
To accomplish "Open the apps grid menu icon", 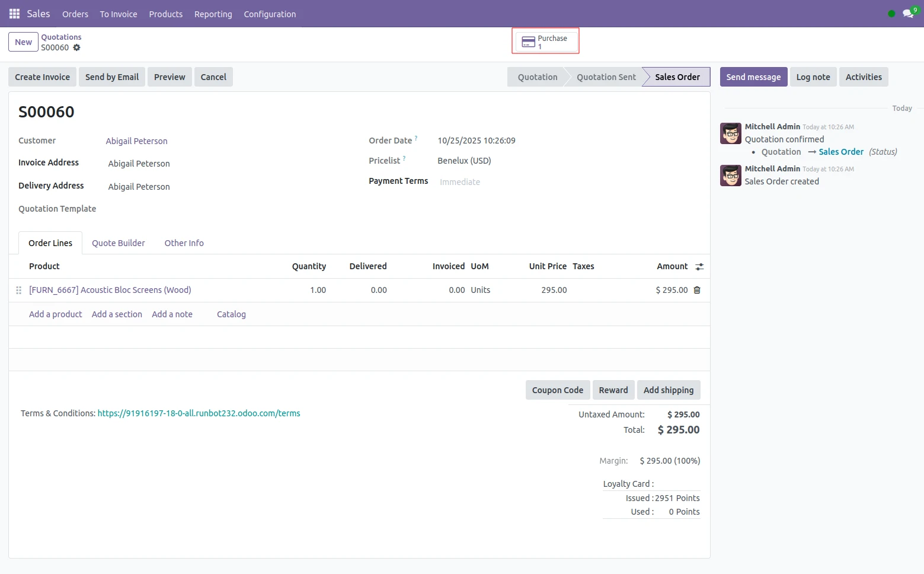I will (x=14, y=14).
